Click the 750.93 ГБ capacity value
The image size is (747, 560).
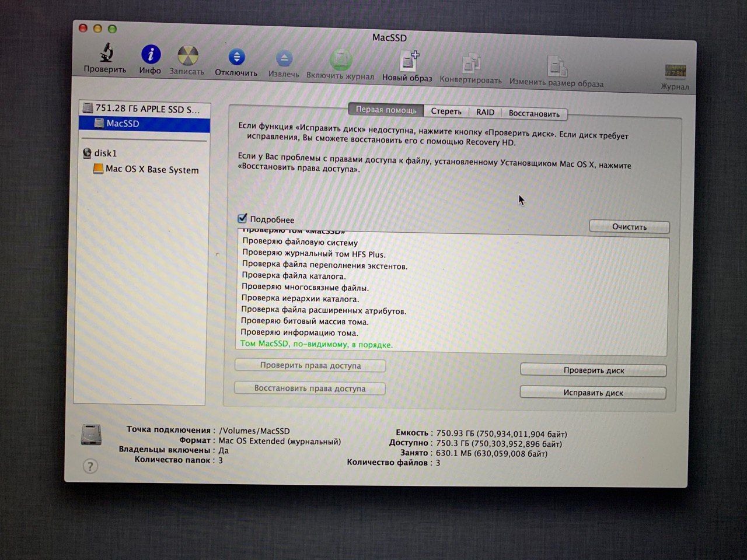click(501, 433)
